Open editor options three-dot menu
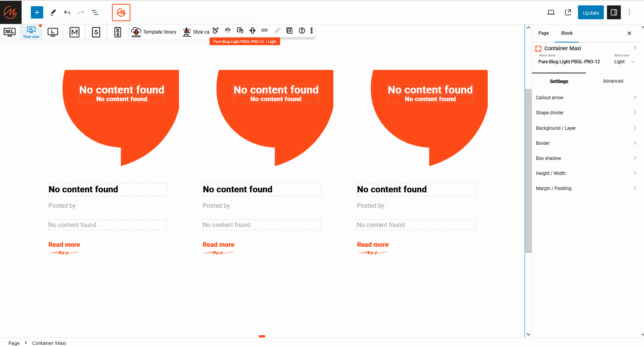 tap(629, 12)
